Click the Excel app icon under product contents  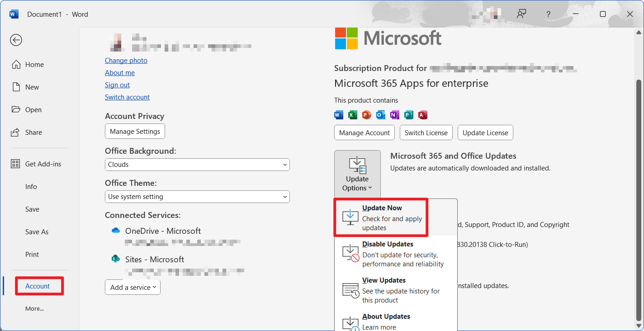pyautogui.click(x=353, y=115)
